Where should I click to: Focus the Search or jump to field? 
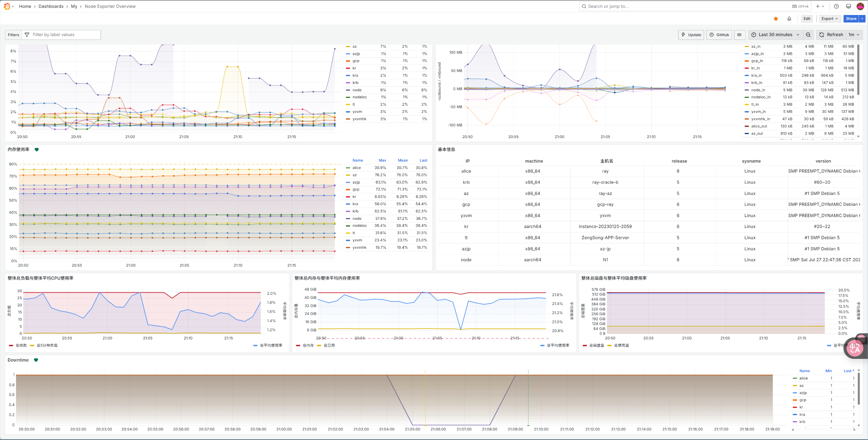[x=695, y=6]
